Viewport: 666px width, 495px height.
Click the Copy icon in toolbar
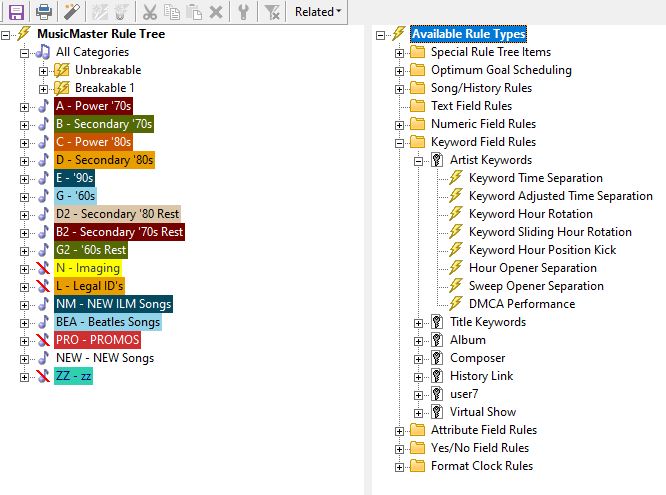[172, 12]
